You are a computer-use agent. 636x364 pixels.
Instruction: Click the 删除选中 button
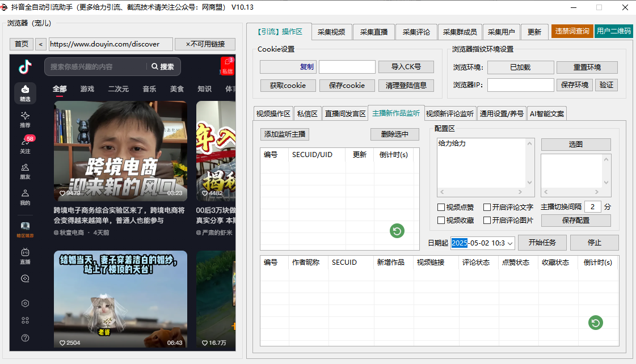click(395, 134)
